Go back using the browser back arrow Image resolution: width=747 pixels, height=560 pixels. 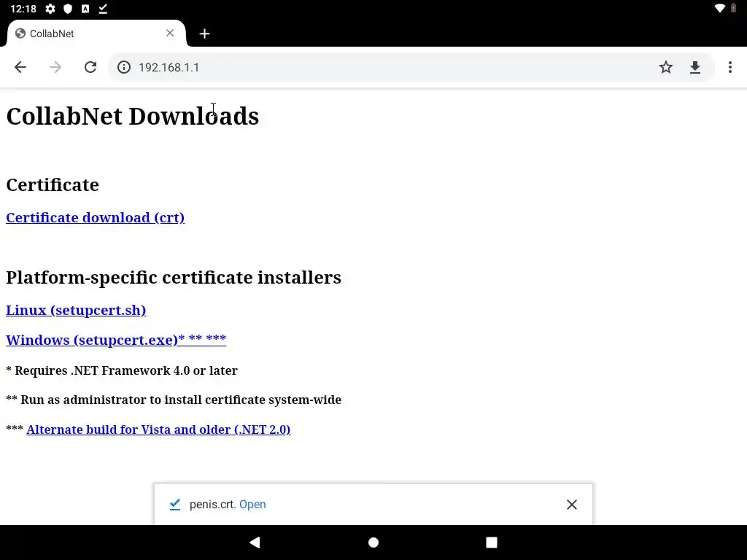pos(20,67)
